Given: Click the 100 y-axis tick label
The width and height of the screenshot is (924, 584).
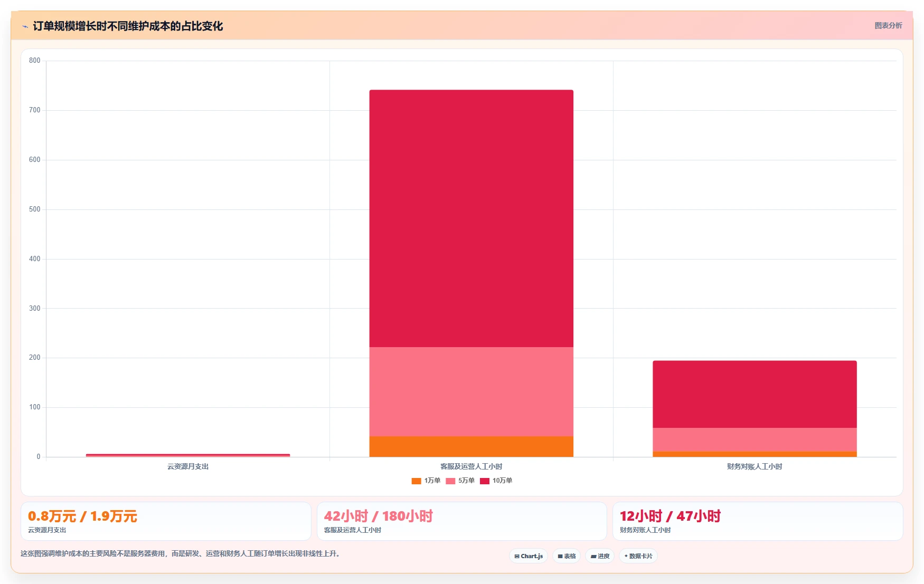Looking at the screenshot, I should 35,407.
